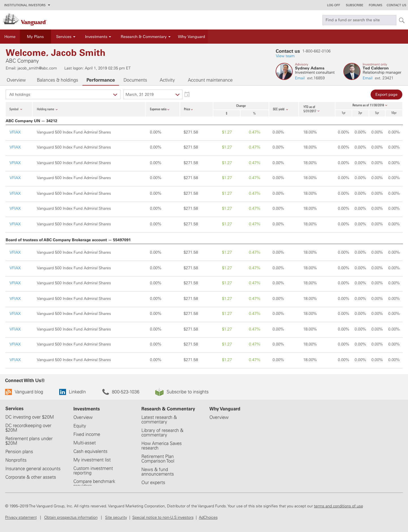Click the LinkedIn text link
The width and height of the screenshot is (408, 532).
(x=77, y=392)
